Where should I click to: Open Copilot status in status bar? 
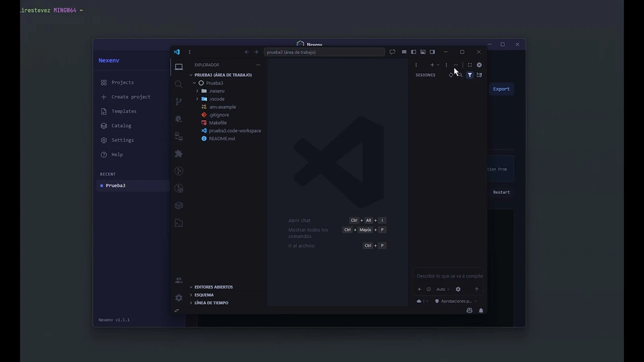pyautogui.click(x=469, y=311)
